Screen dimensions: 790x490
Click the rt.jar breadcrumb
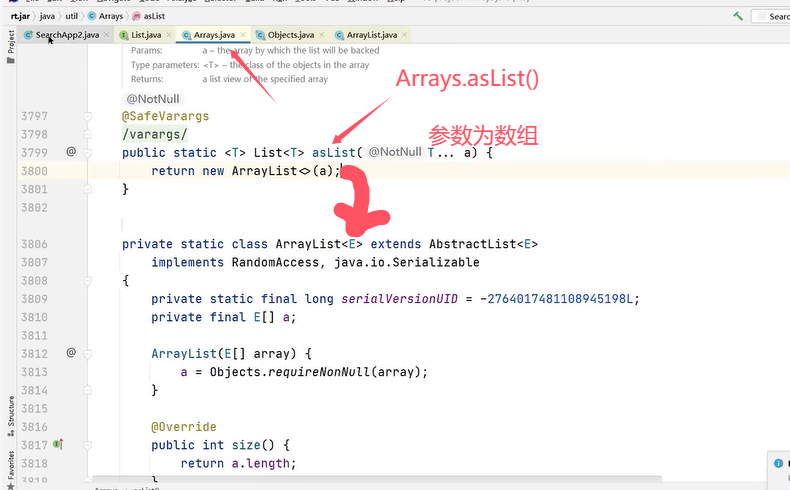pos(20,16)
